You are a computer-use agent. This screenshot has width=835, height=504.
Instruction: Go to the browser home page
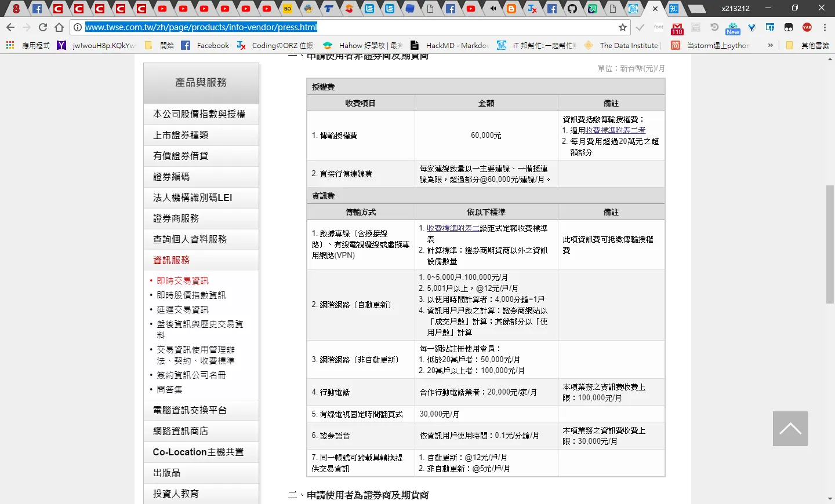pyautogui.click(x=59, y=27)
